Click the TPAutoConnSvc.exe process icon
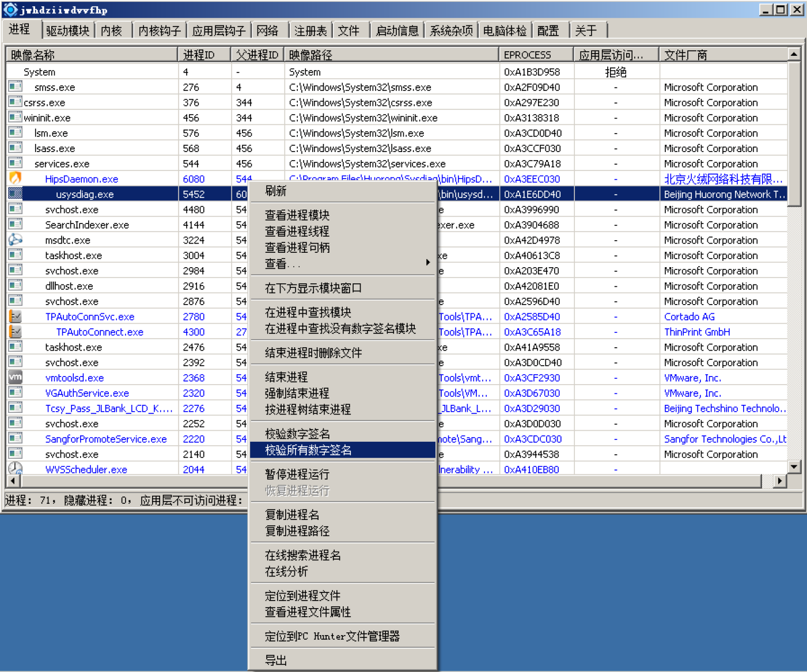This screenshot has width=807, height=672. point(15,316)
